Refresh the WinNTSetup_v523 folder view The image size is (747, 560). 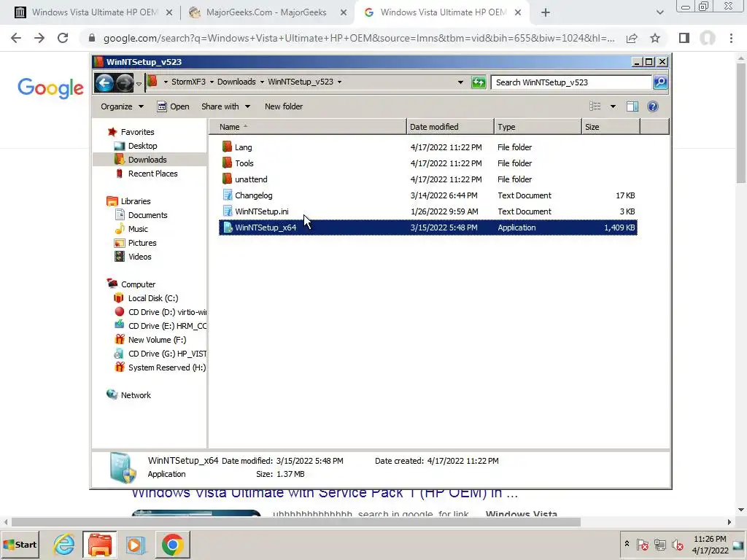pos(479,82)
